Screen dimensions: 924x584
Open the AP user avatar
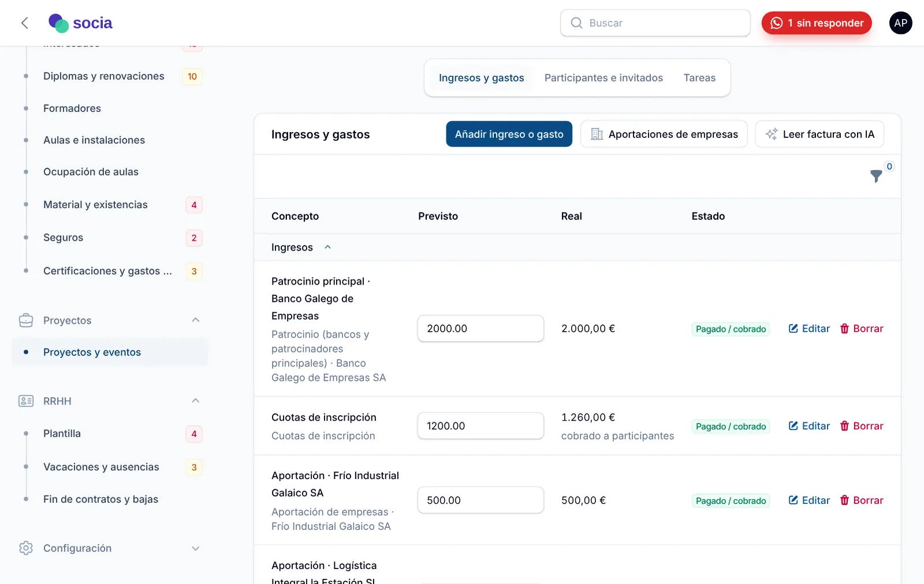[x=900, y=23]
